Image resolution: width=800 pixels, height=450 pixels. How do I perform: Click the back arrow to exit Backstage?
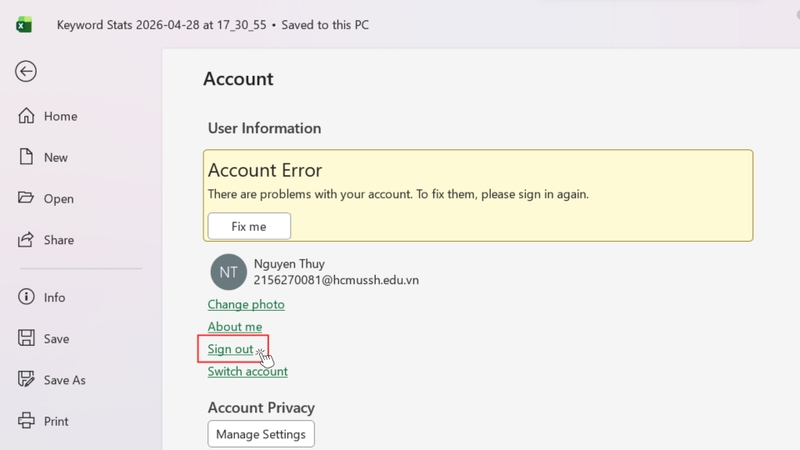tap(26, 71)
